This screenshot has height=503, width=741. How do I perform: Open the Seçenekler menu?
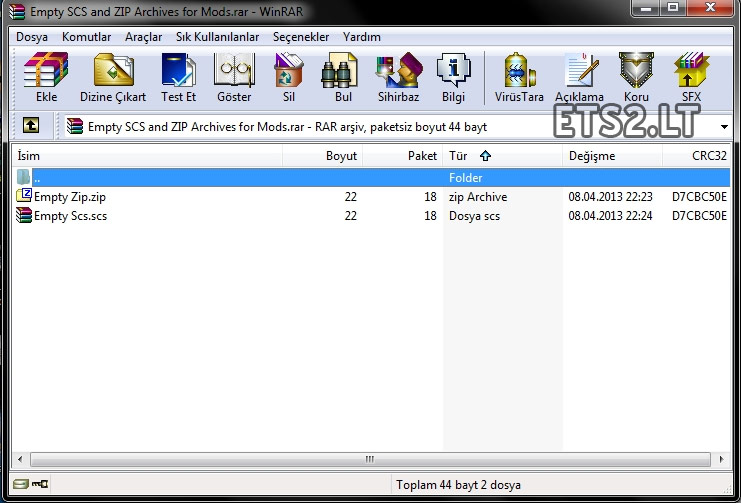coord(301,37)
